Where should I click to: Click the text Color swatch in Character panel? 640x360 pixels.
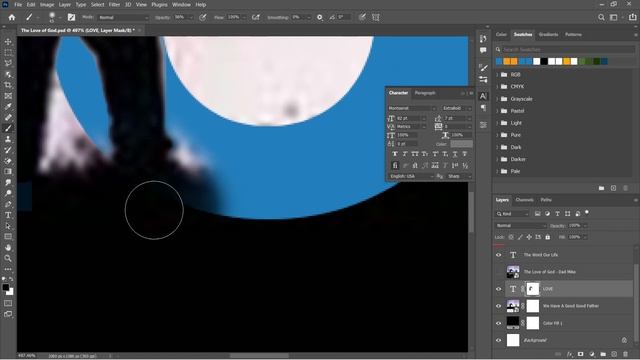pyautogui.click(x=461, y=144)
